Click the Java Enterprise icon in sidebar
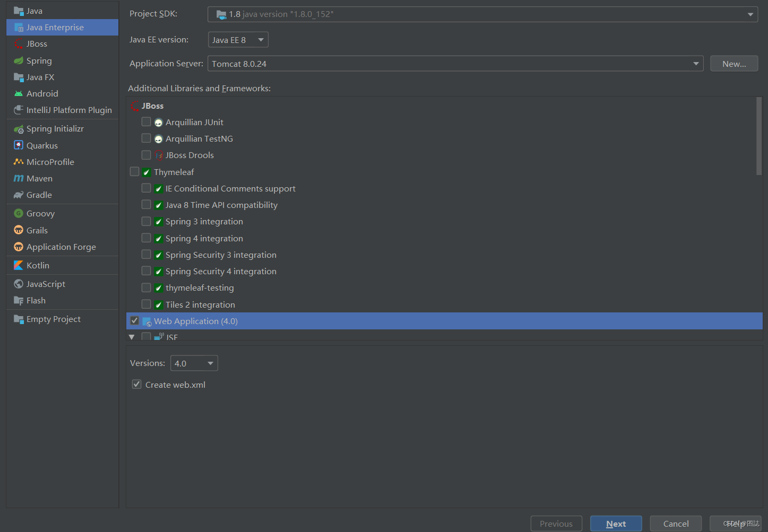 (19, 28)
